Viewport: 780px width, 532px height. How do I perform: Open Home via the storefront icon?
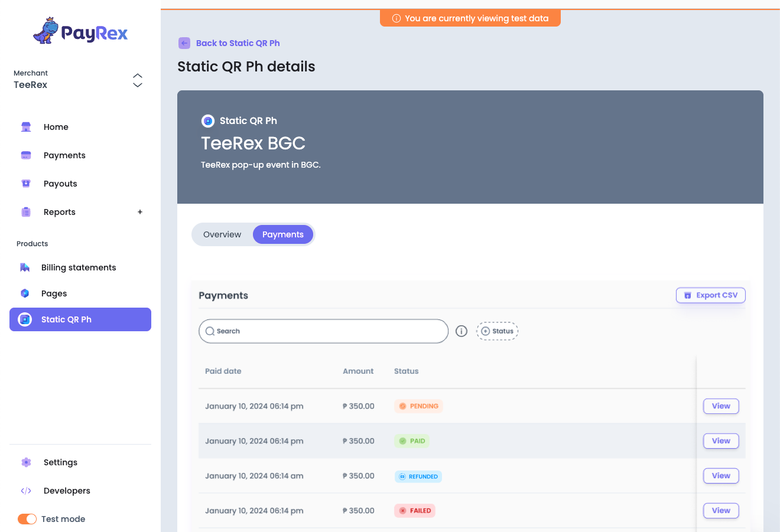pyautogui.click(x=26, y=127)
